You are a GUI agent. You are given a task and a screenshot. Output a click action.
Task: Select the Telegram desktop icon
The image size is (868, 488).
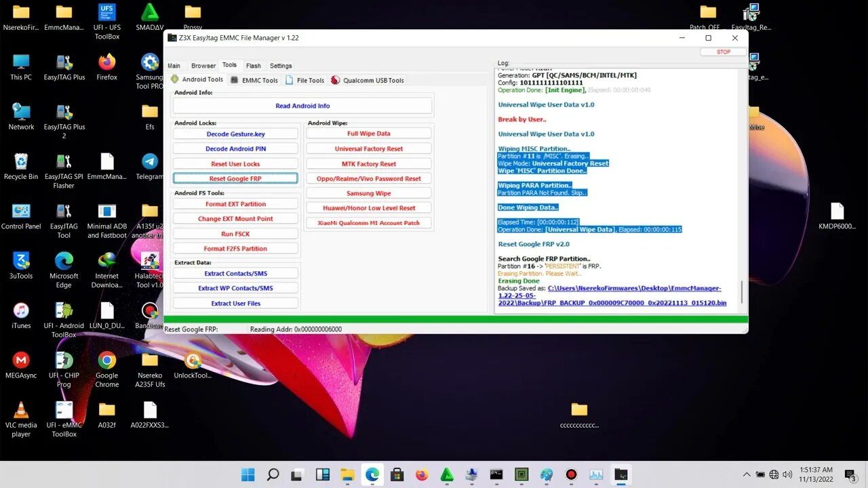149,167
